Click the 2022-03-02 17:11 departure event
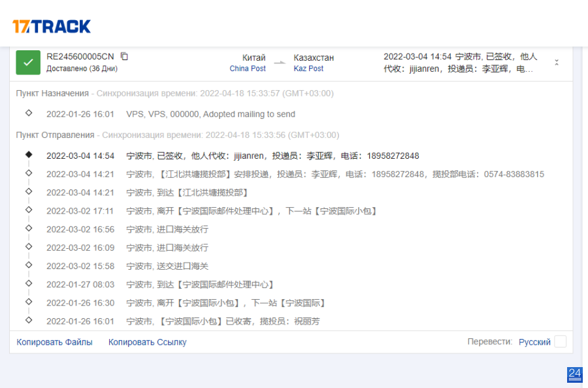Viewport: 588px width, 388px height. point(212,211)
